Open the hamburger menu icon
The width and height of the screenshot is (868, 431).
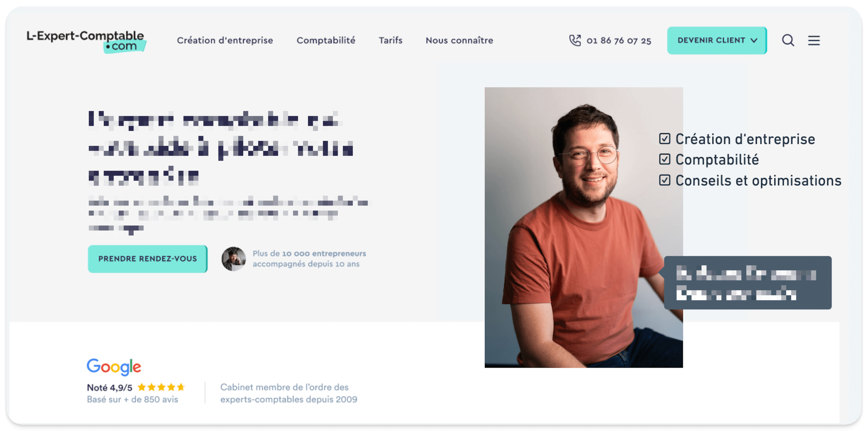[814, 40]
